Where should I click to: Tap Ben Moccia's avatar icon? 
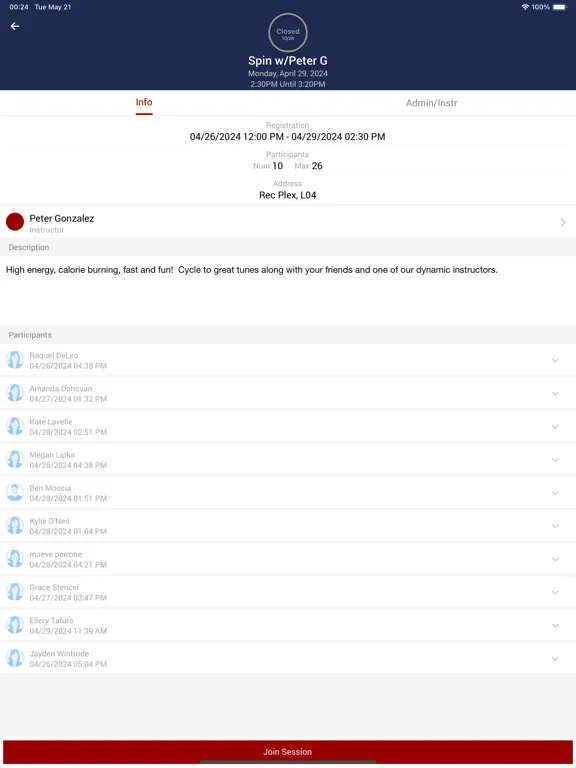pos(15,492)
